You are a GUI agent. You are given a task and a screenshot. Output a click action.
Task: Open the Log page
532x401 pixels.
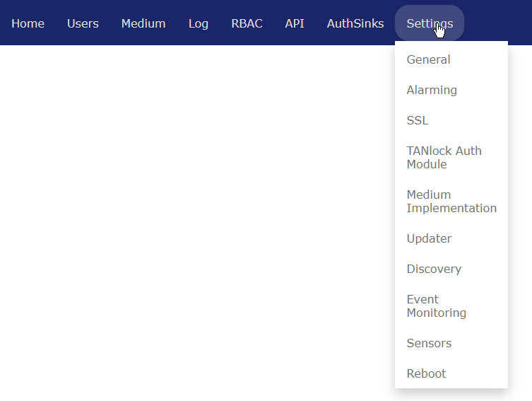click(x=199, y=23)
